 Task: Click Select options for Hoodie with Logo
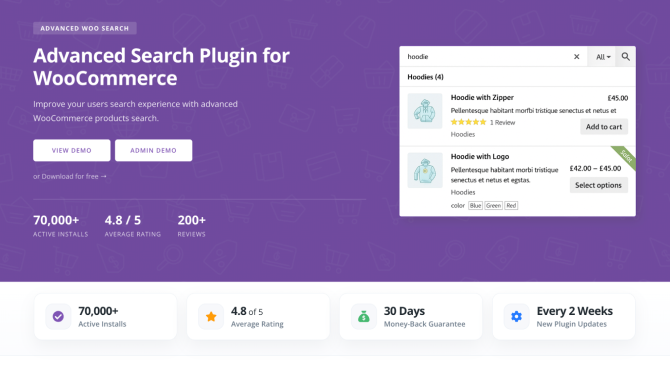point(598,185)
